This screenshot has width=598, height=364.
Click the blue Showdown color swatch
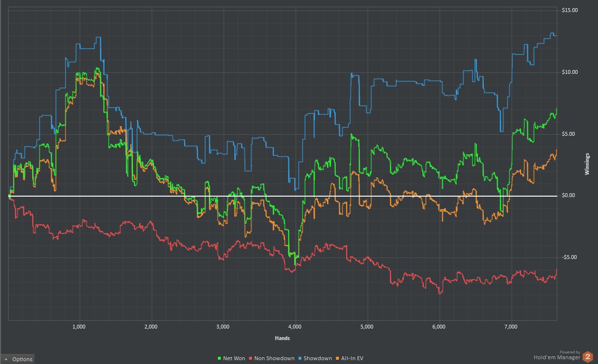300,359
